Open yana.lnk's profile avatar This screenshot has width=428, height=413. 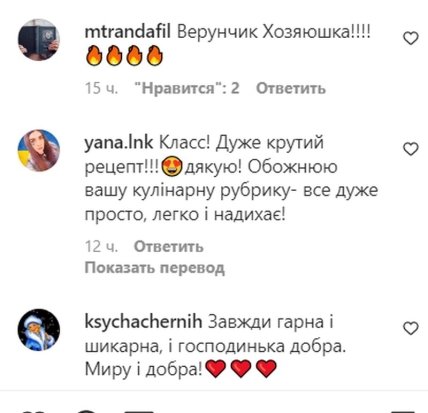(39, 150)
